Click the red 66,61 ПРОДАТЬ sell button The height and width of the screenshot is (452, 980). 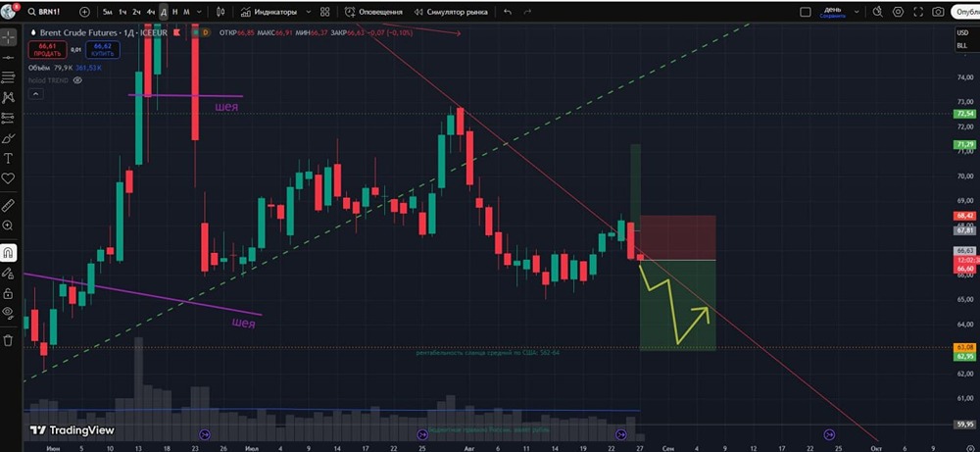tap(47, 49)
